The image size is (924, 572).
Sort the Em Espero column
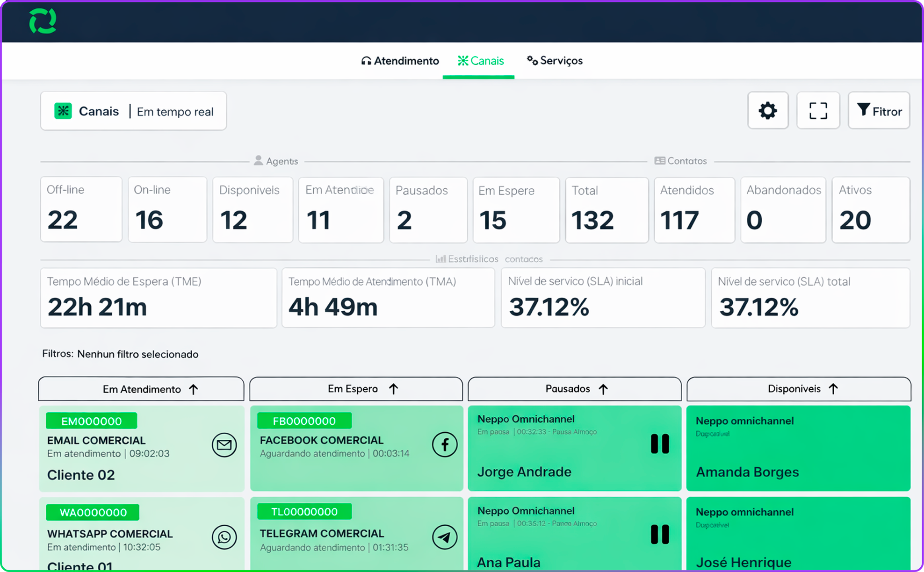tap(394, 389)
